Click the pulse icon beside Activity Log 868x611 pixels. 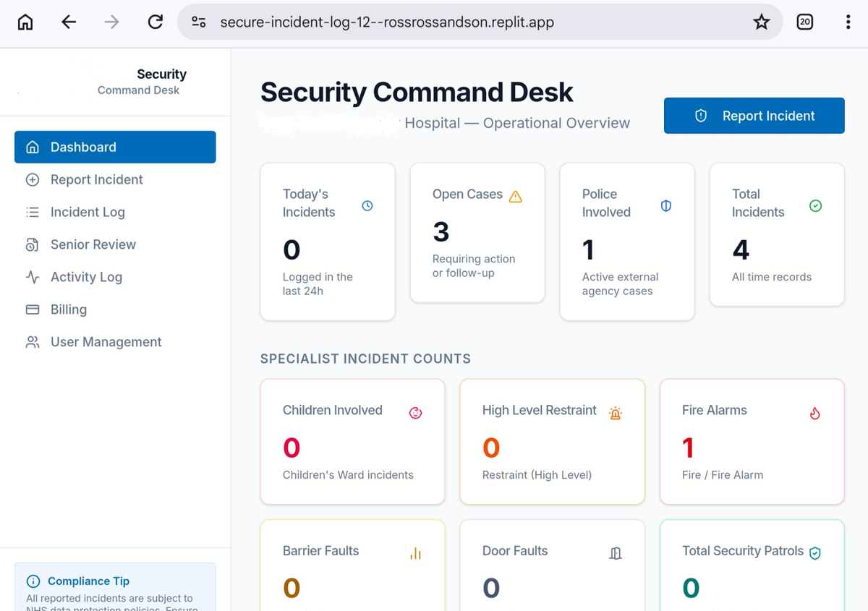click(33, 277)
